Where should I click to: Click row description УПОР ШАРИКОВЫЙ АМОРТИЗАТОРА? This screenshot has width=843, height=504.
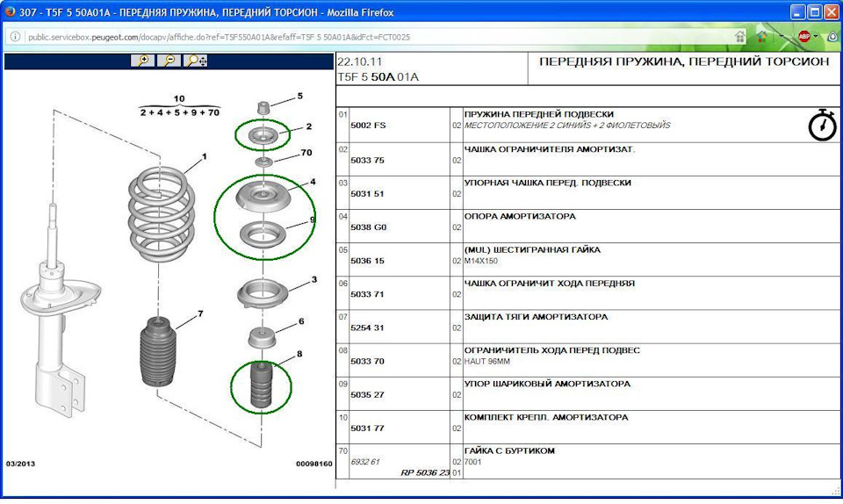[x=547, y=384]
